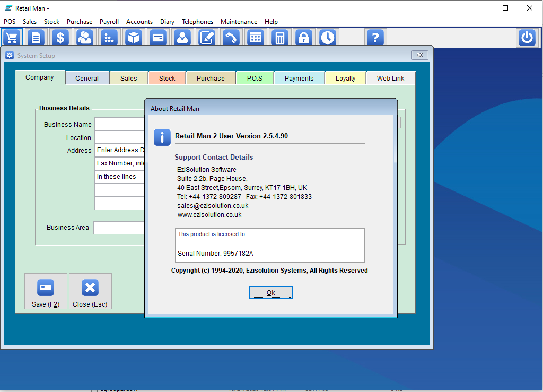Image resolution: width=543 pixels, height=392 pixels.
Task: Click the 'in these lines' address field
Action: pyautogui.click(x=119, y=177)
